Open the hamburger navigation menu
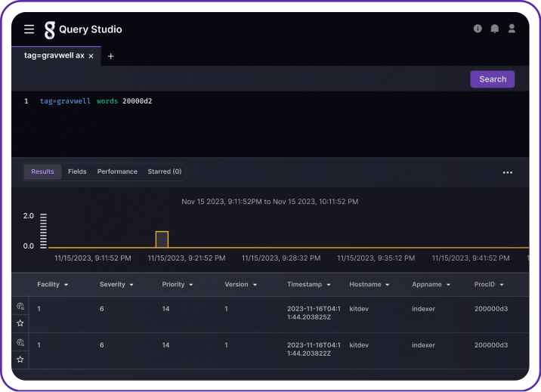The height and width of the screenshot is (392, 541). pyautogui.click(x=29, y=29)
